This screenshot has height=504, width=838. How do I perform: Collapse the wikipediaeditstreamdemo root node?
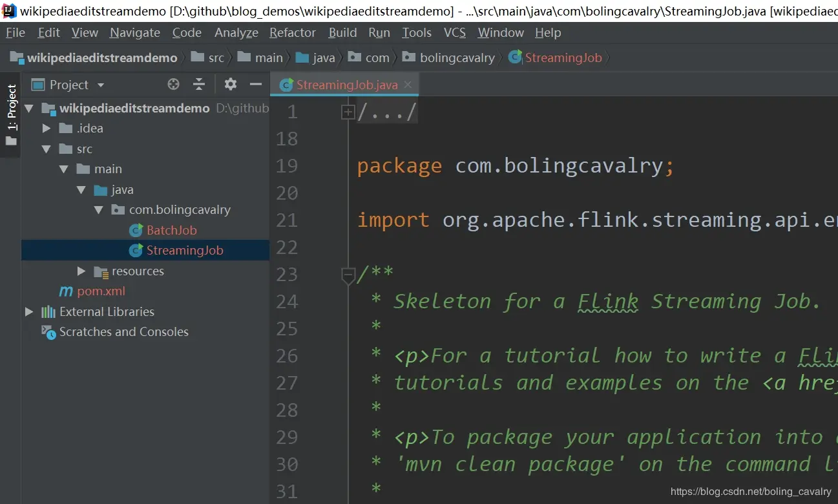[x=28, y=109]
